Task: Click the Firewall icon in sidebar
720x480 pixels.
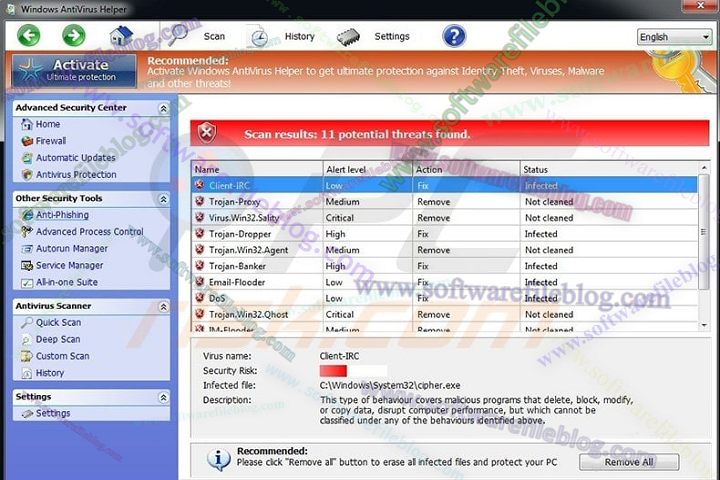Action: point(27,141)
